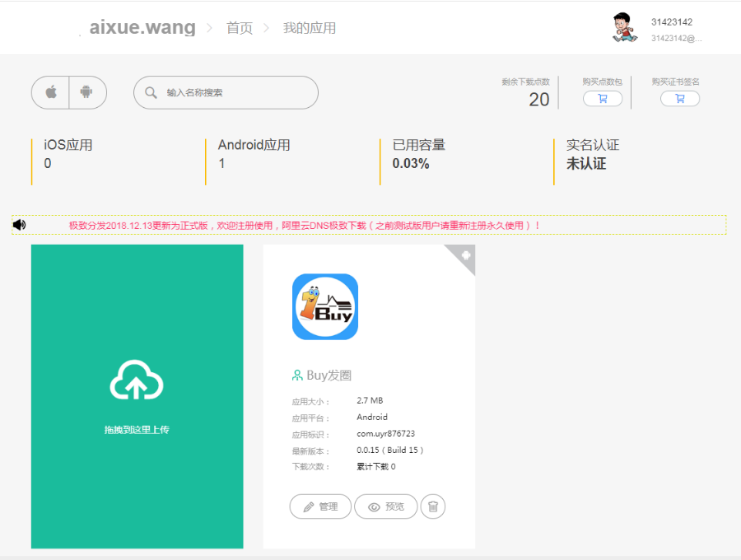Select the Apple iOS filter icon
The image size is (741, 560).
[x=49, y=92]
